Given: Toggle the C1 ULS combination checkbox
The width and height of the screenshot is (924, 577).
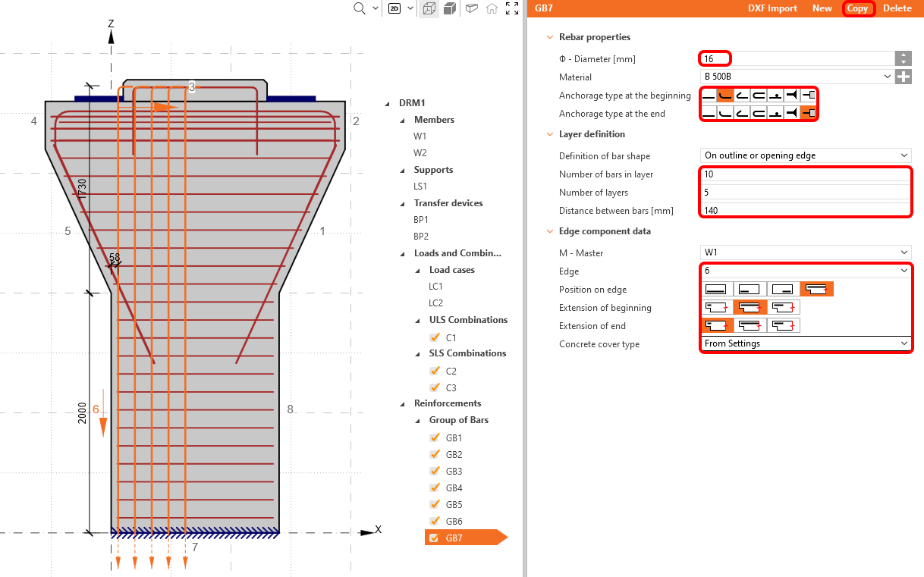Looking at the screenshot, I should click(x=435, y=338).
